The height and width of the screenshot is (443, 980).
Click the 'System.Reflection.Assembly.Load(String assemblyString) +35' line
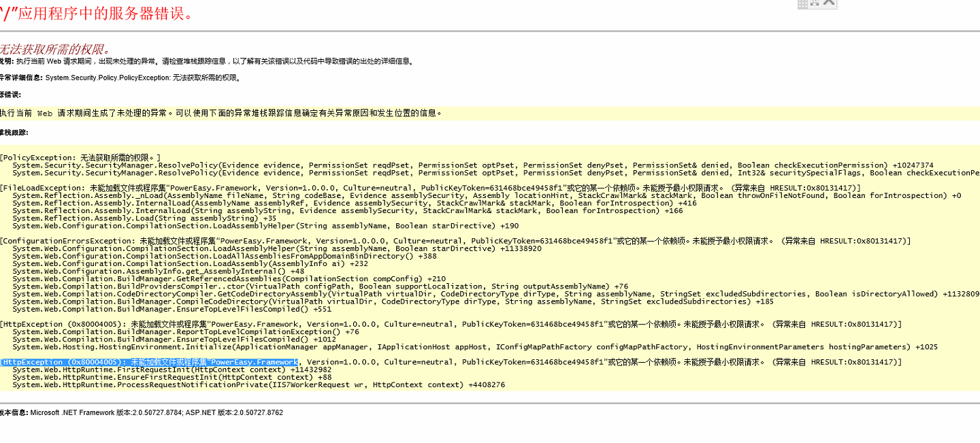pos(144,218)
